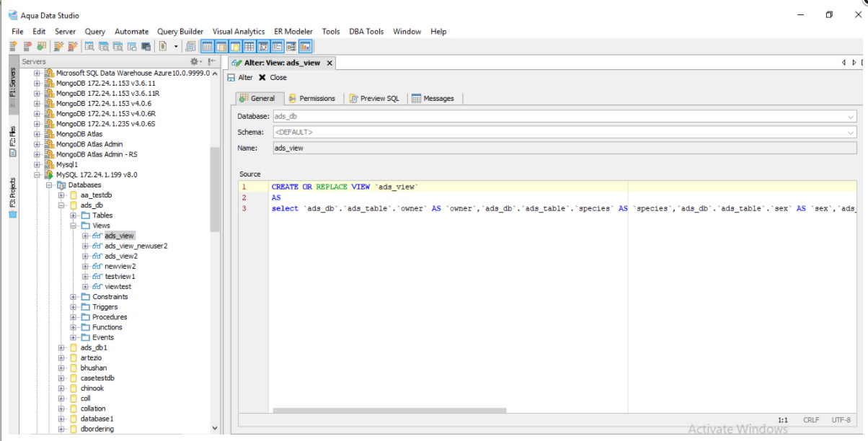
Task: Click the Alter save button
Action: [240, 77]
